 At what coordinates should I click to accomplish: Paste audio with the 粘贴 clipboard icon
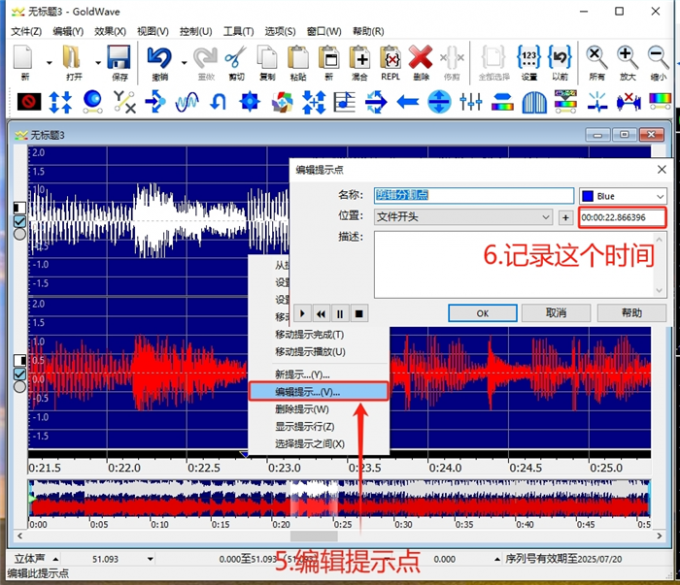point(298,63)
